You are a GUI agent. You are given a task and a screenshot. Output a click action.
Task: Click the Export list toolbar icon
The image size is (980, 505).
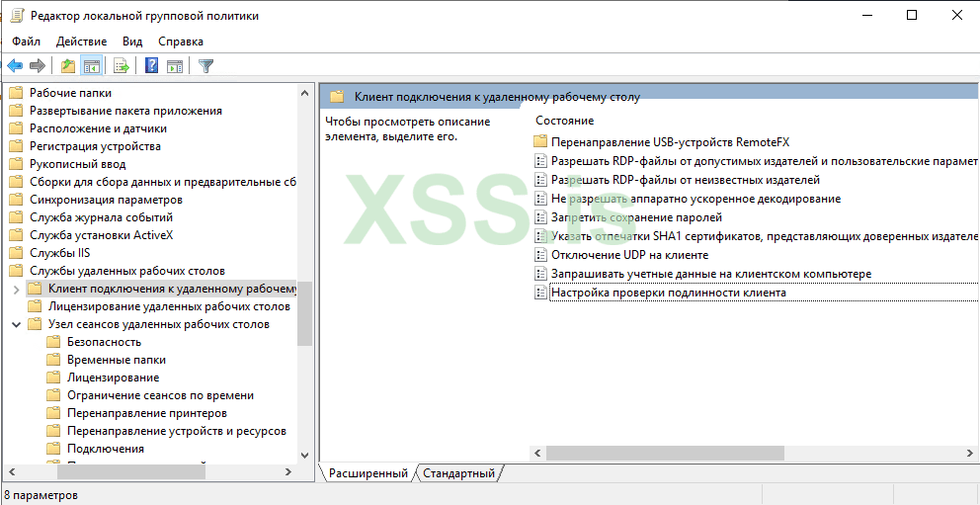[x=122, y=65]
